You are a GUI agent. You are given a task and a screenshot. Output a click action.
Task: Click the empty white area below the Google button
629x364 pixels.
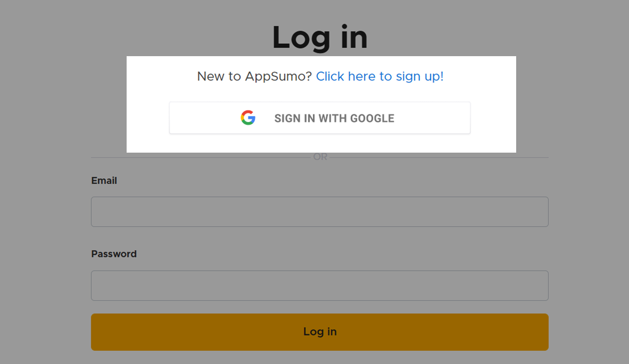tap(320, 143)
